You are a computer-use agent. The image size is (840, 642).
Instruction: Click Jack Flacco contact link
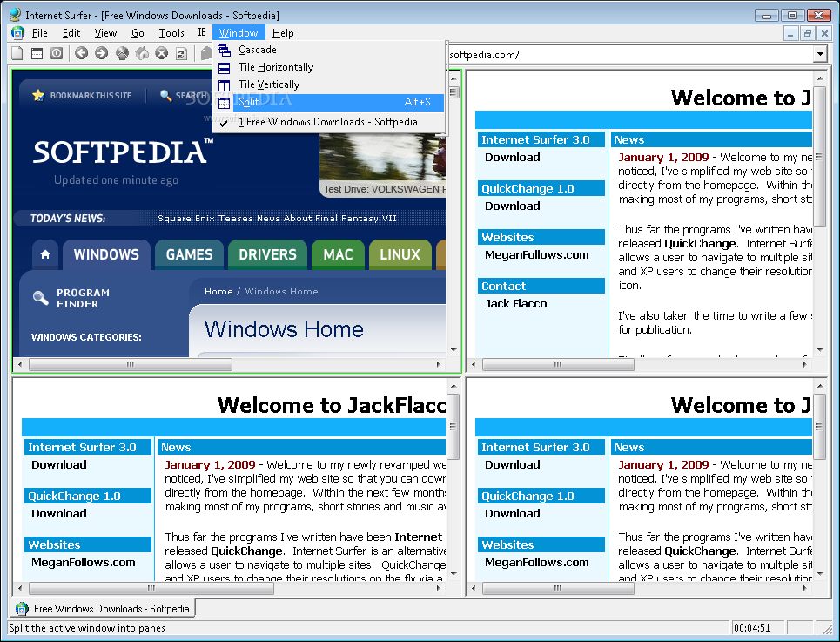pyautogui.click(x=516, y=303)
